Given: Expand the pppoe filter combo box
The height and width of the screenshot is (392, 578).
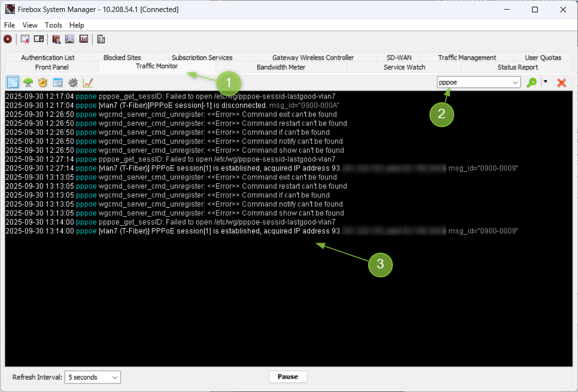Looking at the screenshot, I should pyautogui.click(x=515, y=82).
